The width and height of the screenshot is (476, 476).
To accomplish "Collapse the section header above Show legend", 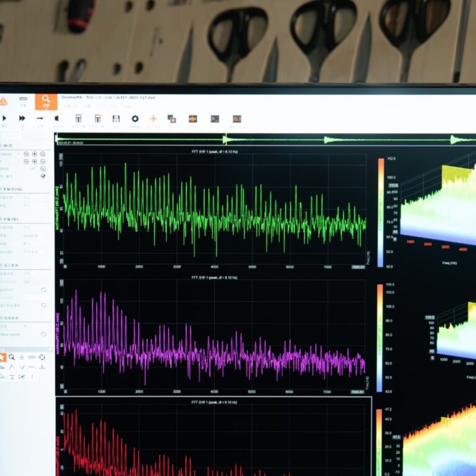I will (25, 318).
